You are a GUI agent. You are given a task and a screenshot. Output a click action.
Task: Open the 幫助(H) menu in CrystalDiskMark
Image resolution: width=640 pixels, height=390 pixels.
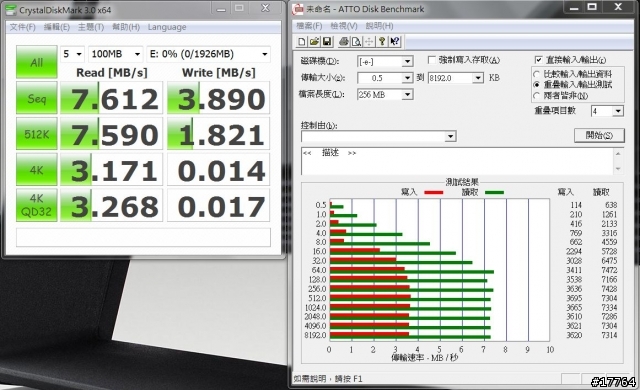pos(126,27)
